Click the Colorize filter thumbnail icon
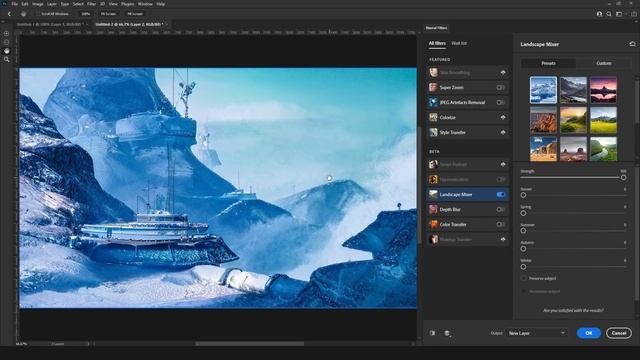This screenshot has width=640, height=360. point(433,118)
